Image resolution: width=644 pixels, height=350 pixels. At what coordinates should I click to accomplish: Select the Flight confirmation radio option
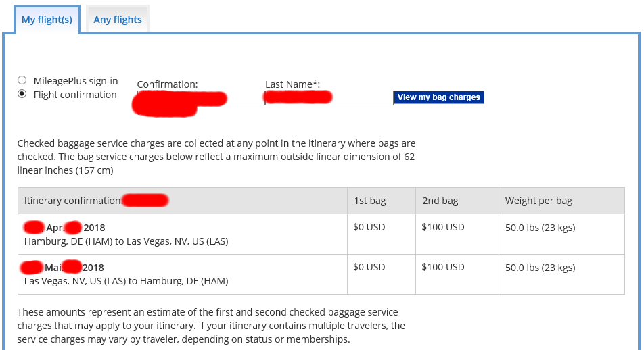22,95
